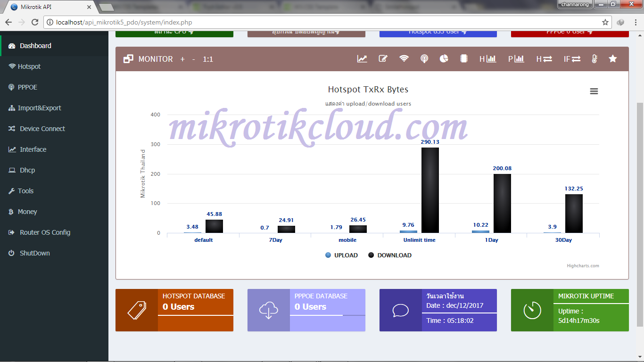This screenshot has height=362, width=644.
Task: Click the podcast broadcast icon in Monitor bar
Action: [x=424, y=59]
